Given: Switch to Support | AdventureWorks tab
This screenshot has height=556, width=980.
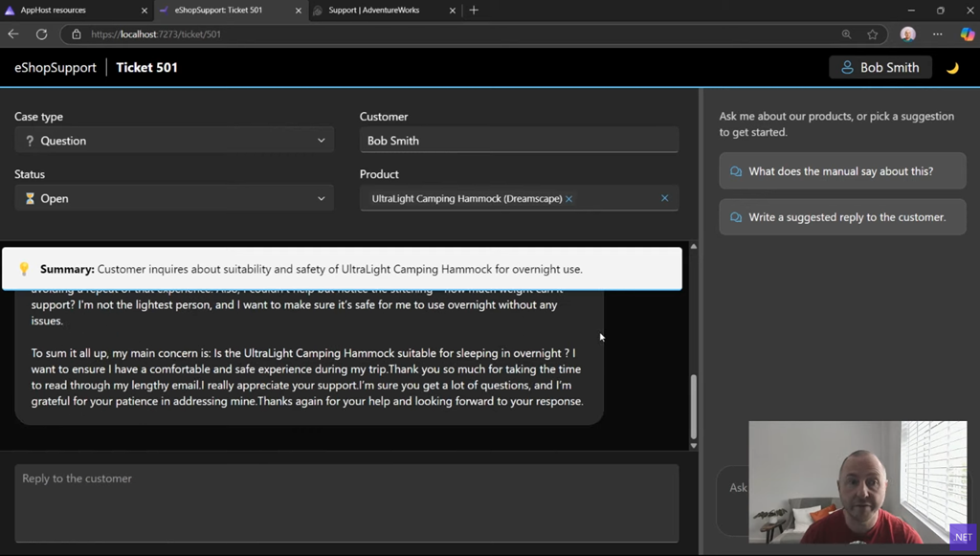Looking at the screenshot, I should pos(380,11).
